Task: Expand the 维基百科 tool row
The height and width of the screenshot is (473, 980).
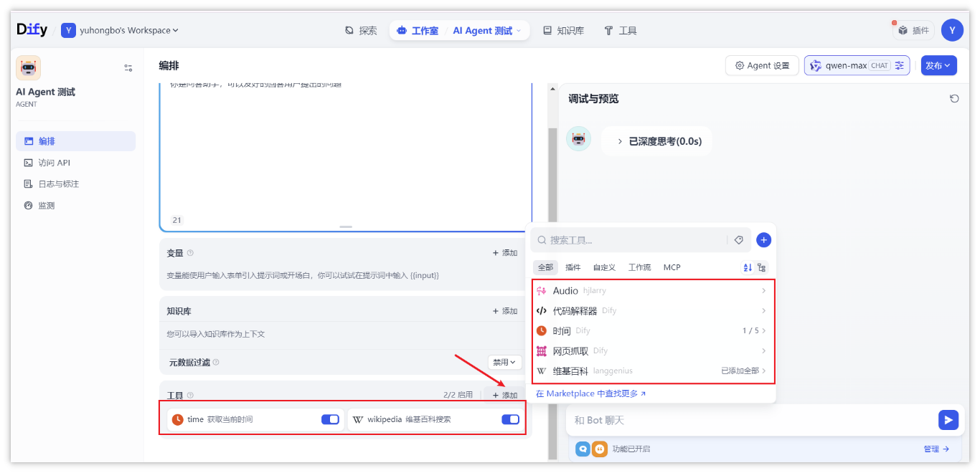Action: pyautogui.click(x=653, y=371)
